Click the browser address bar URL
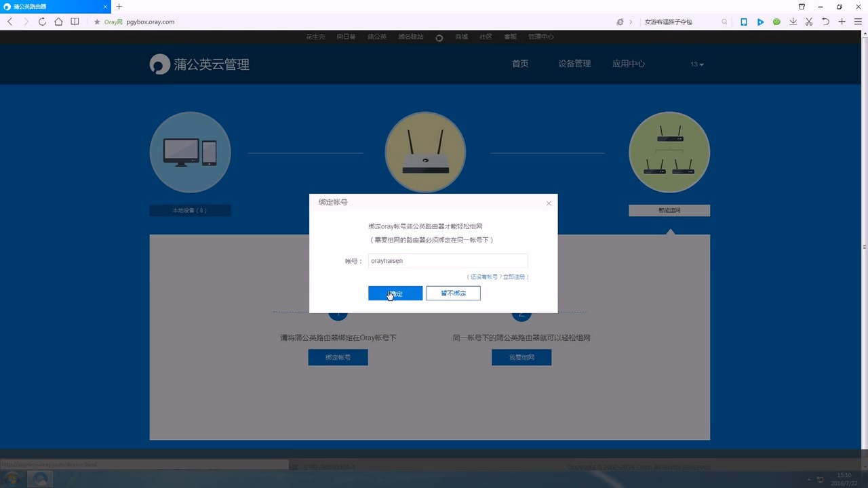The height and width of the screenshot is (488, 868). pyautogui.click(x=151, y=22)
